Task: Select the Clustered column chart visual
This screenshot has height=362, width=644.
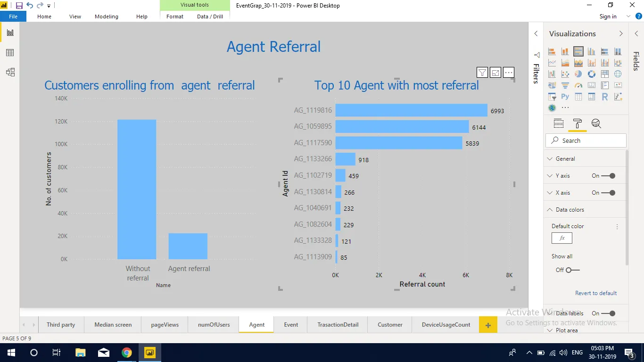Action: point(592,51)
